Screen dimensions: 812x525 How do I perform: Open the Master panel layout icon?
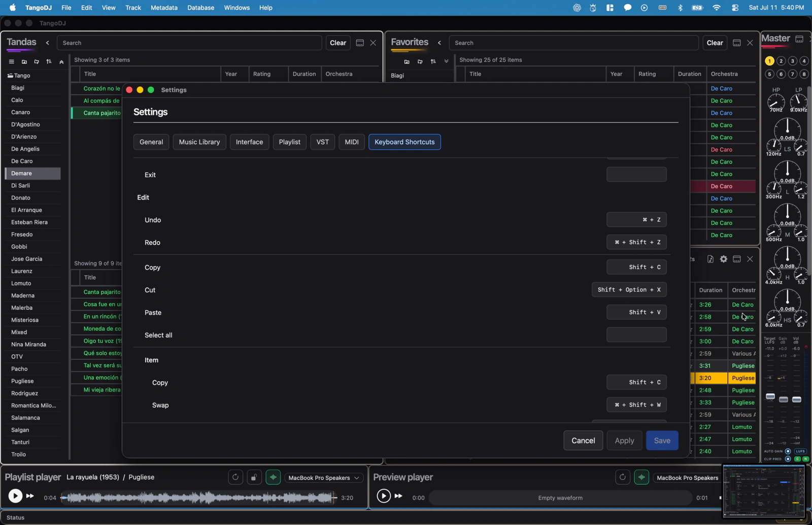pos(799,39)
